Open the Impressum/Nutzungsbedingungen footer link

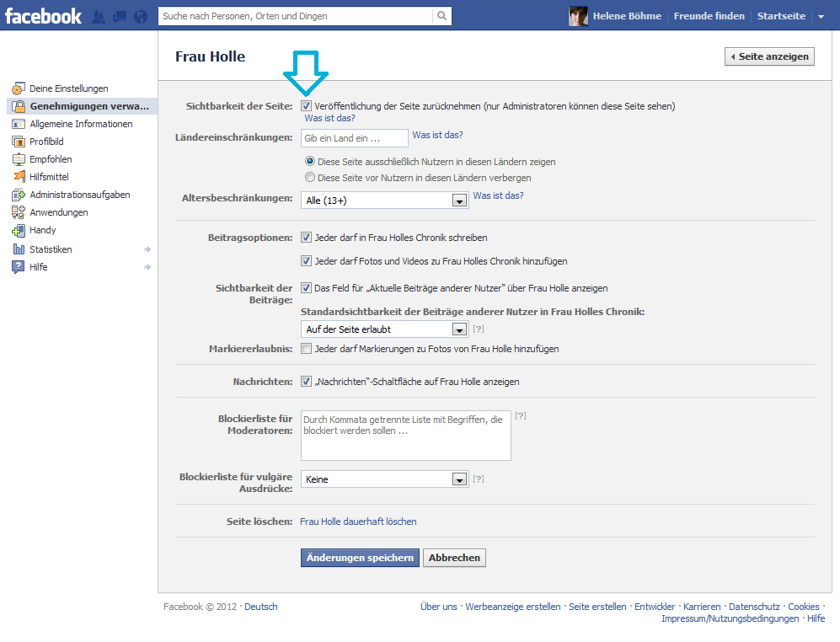pos(730,618)
